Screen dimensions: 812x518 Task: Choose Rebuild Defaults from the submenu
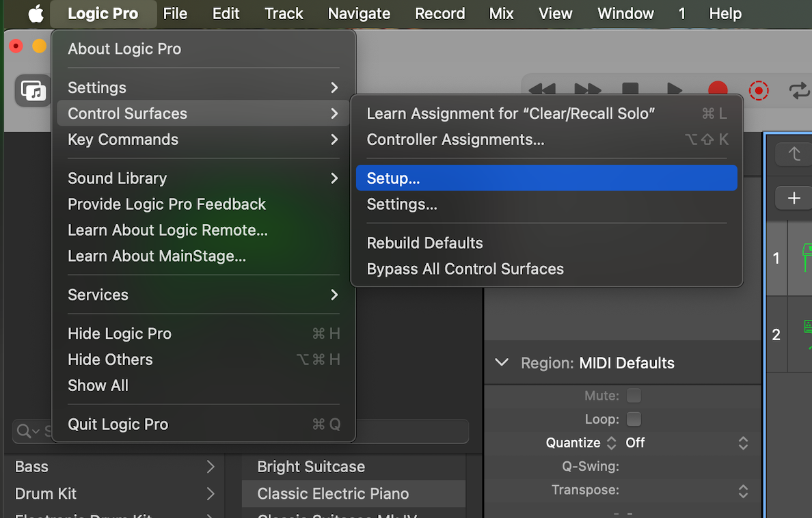coord(547,243)
